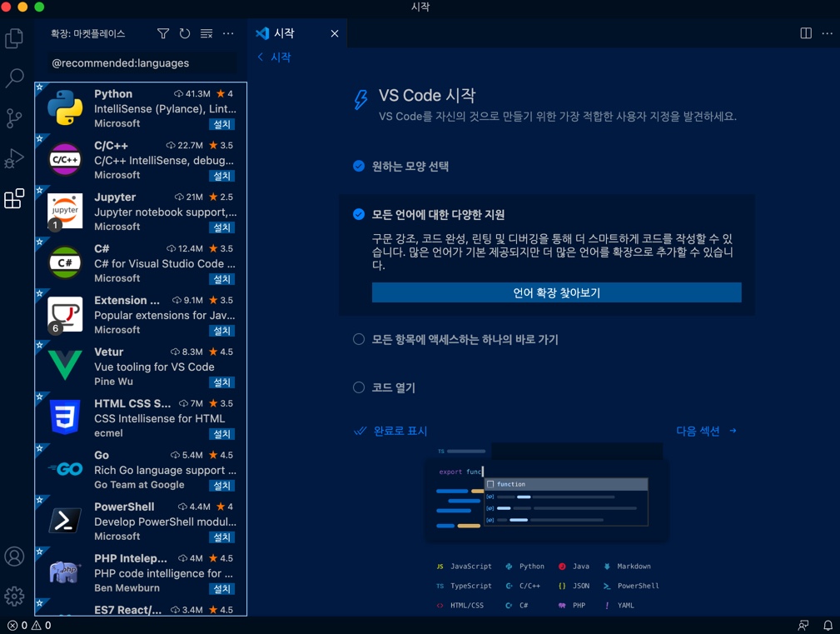
Task: Go to '다음 섹션' link
Action: click(707, 431)
